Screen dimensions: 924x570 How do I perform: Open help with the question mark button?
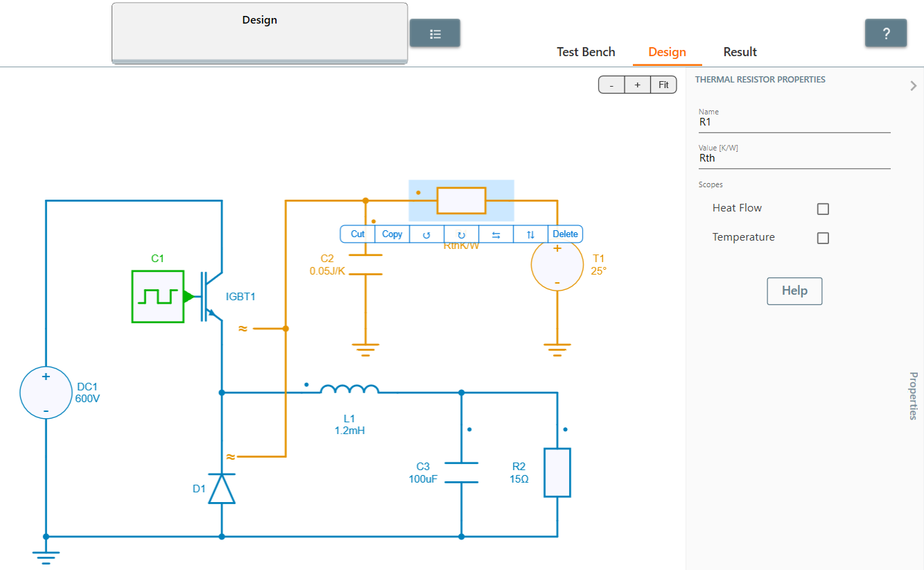tap(885, 33)
